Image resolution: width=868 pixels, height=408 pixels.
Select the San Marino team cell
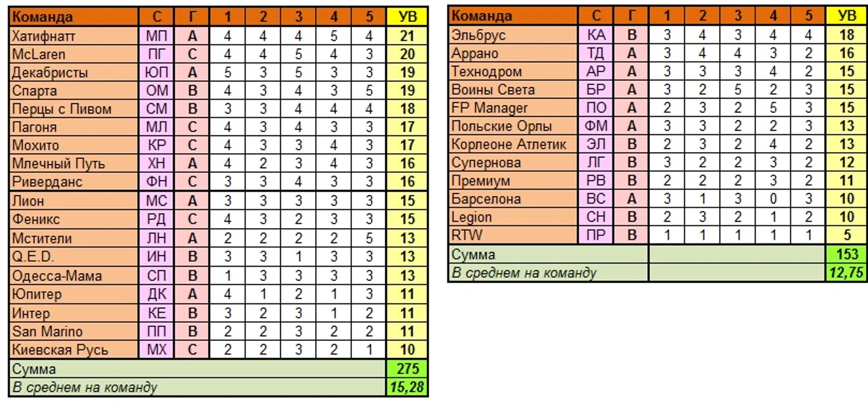[74, 331]
